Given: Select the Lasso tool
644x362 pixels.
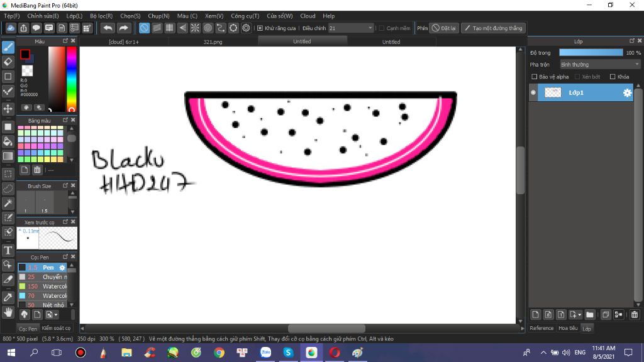Looking at the screenshot, I should click(x=8, y=189).
